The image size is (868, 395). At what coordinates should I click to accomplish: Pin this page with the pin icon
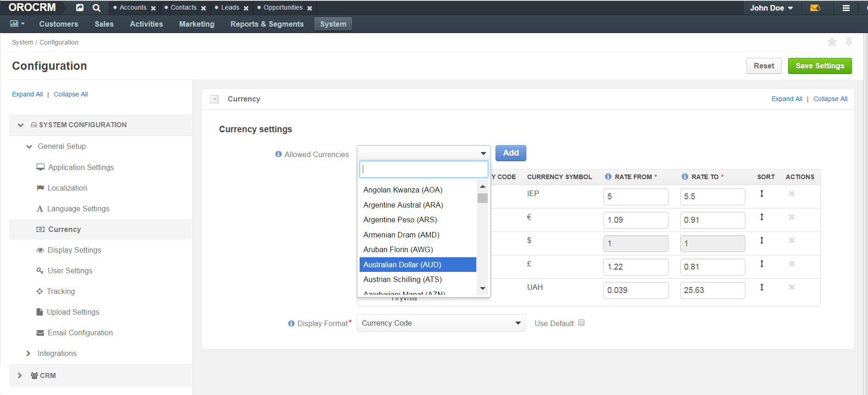[x=849, y=42]
